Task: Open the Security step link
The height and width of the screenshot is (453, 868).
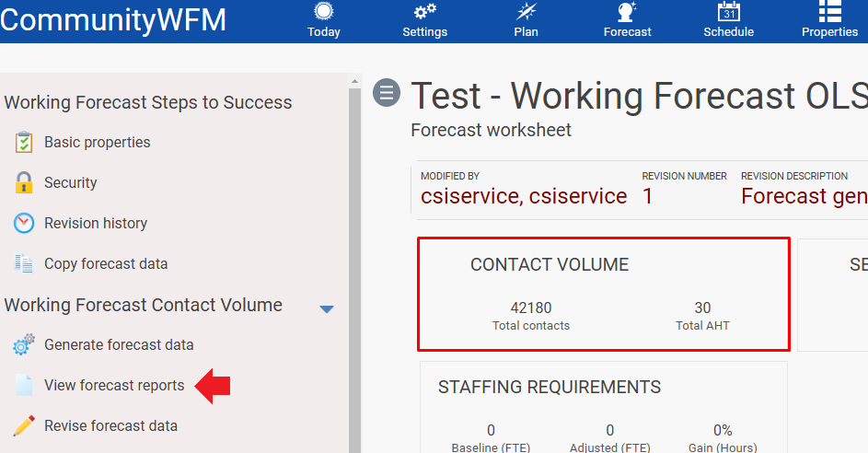Action: click(70, 182)
